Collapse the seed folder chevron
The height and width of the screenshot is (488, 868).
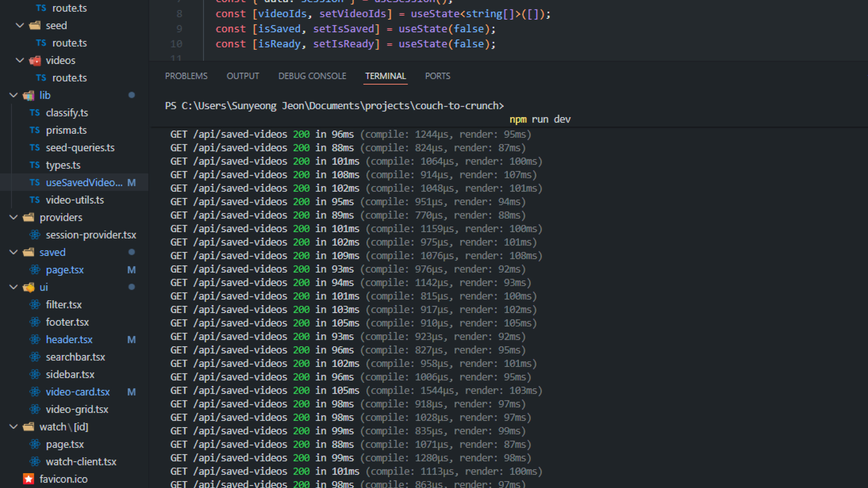pyautogui.click(x=20, y=26)
